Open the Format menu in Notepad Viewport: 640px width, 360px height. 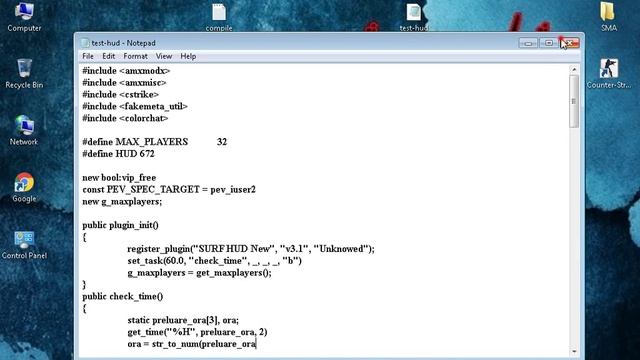coord(135,56)
